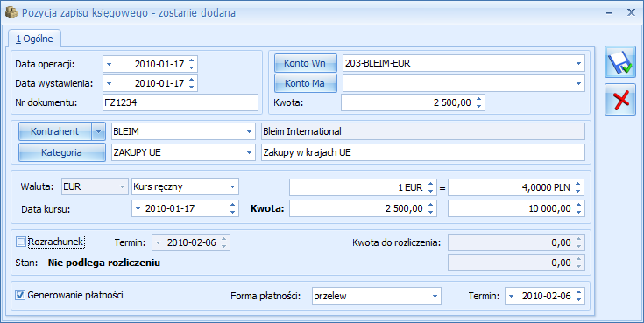Save the entry with the diskette icon
The height and width of the screenshot is (323, 644).
[x=619, y=62]
